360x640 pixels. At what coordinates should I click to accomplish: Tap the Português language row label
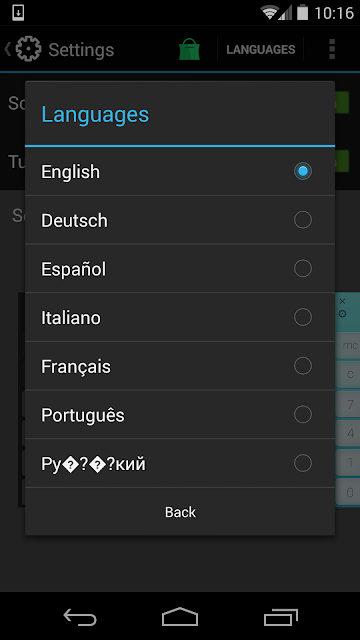tap(82, 415)
